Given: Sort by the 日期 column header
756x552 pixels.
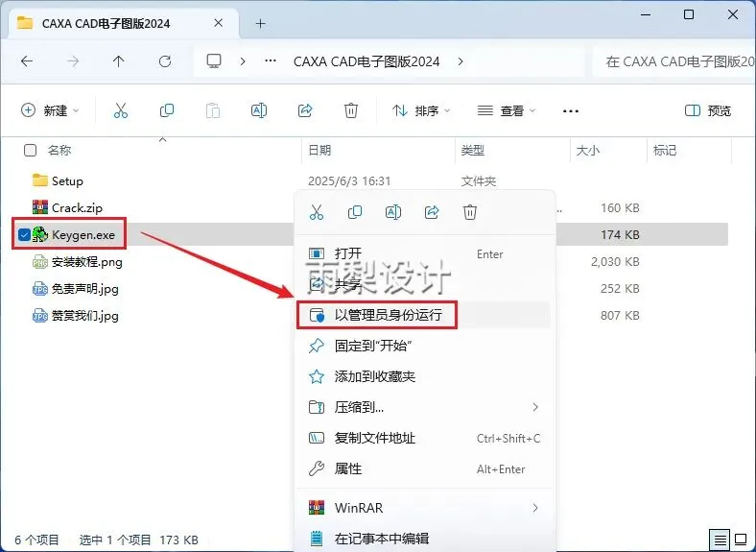Looking at the screenshot, I should [x=319, y=151].
